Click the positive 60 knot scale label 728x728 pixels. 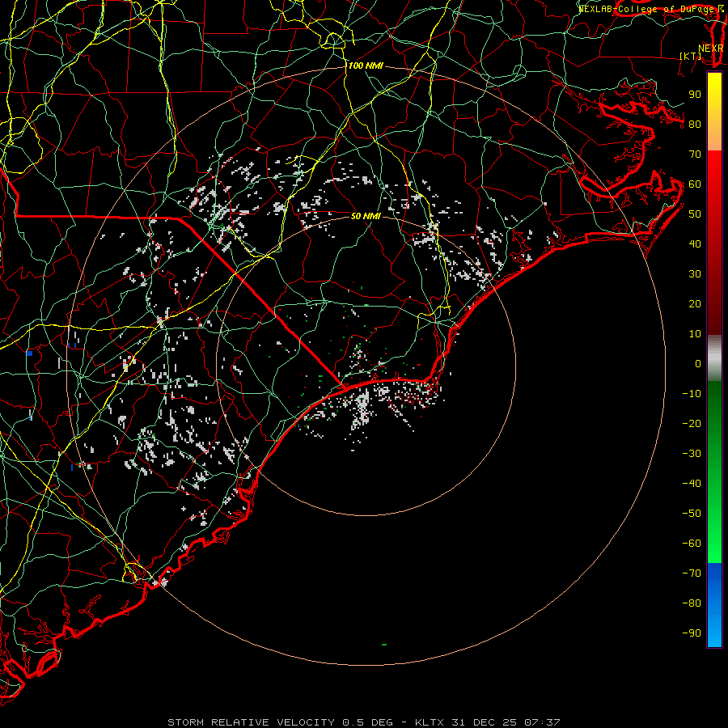click(x=695, y=184)
